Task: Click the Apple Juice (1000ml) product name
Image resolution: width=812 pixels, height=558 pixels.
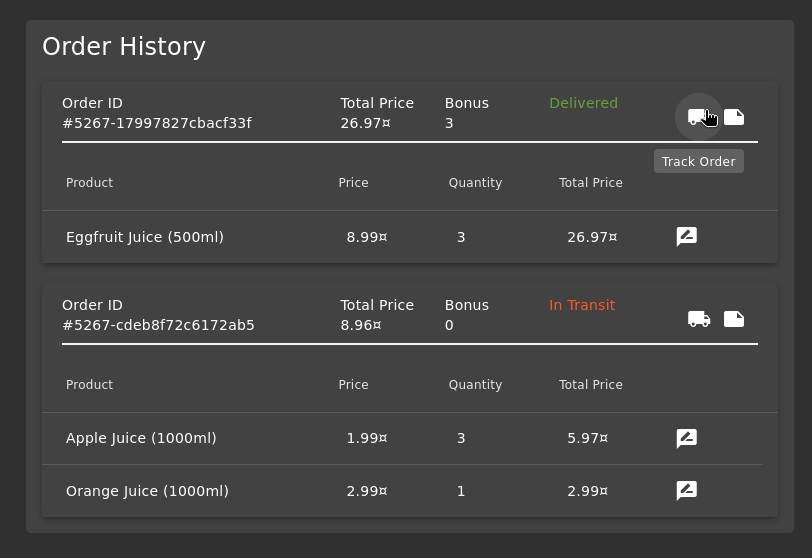Action: pyautogui.click(x=141, y=438)
